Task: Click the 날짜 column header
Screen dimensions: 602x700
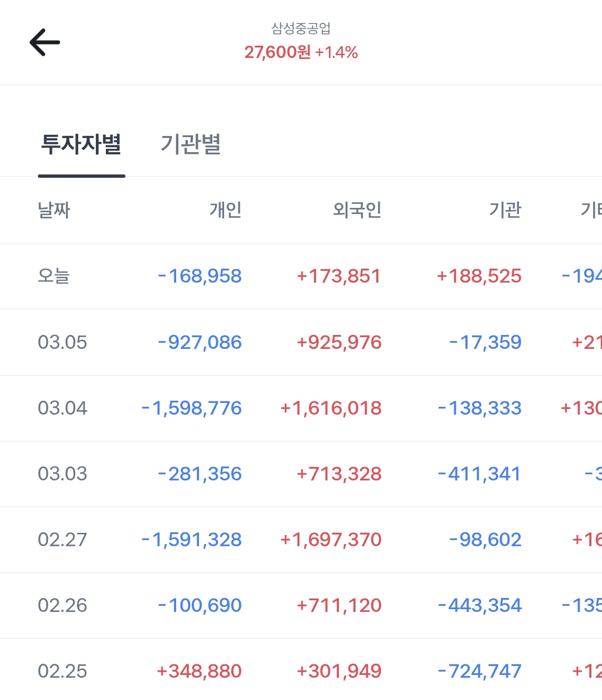Action: pyautogui.click(x=54, y=210)
